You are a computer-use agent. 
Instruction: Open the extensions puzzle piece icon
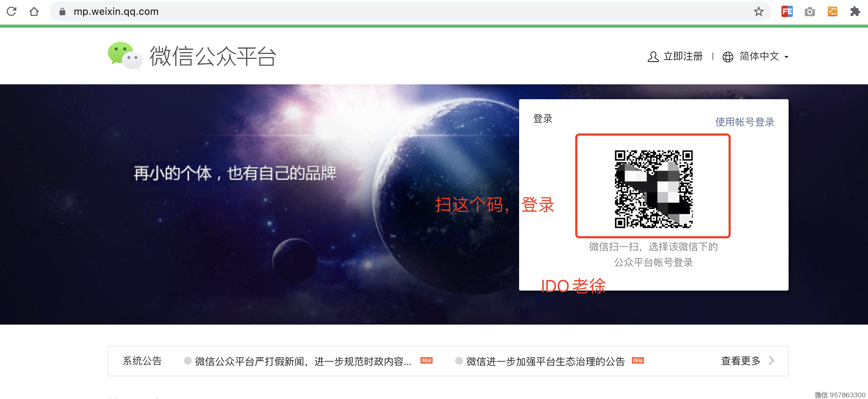point(855,11)
